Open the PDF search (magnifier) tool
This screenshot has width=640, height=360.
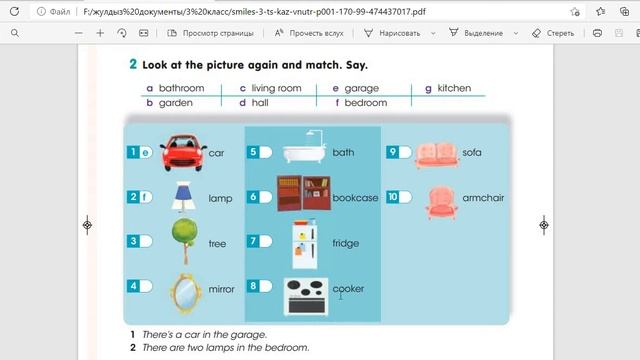[15, 33]
